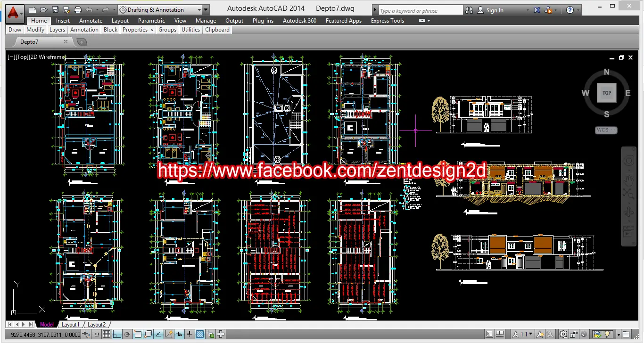Toggle Polar Tracking in status bar
The image size is (644, 343).
(127, 335)
